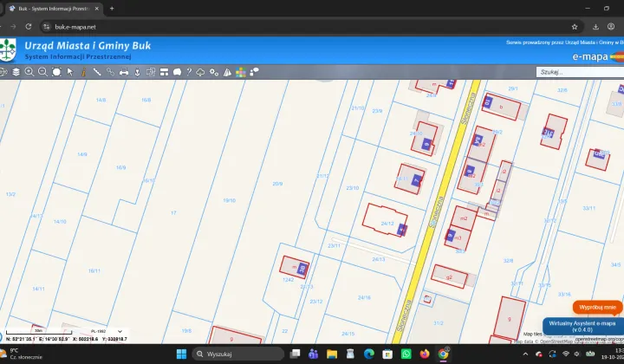Image resolution: width=624 pixels, height=364 pixels.
Task: Click parcel label 14/9 on the map
Action: [82, 154]
